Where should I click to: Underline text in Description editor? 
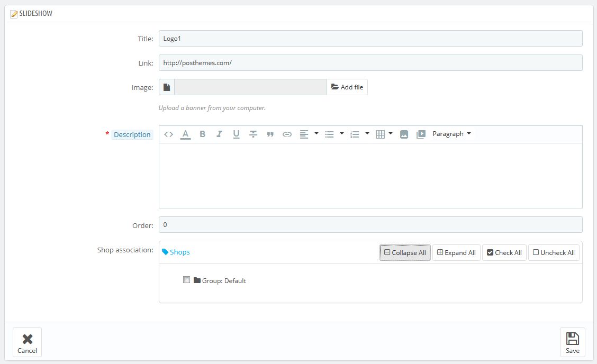[236, 134]
